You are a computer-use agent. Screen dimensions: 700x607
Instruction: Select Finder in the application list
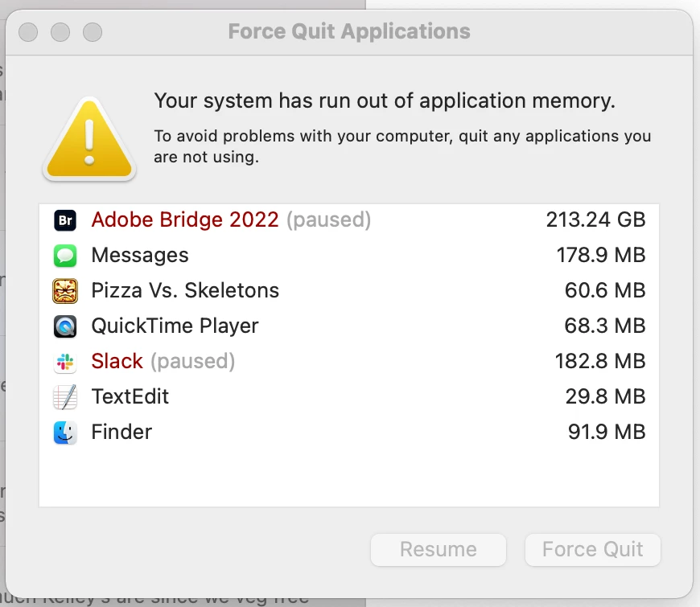(x=349, y=432)
